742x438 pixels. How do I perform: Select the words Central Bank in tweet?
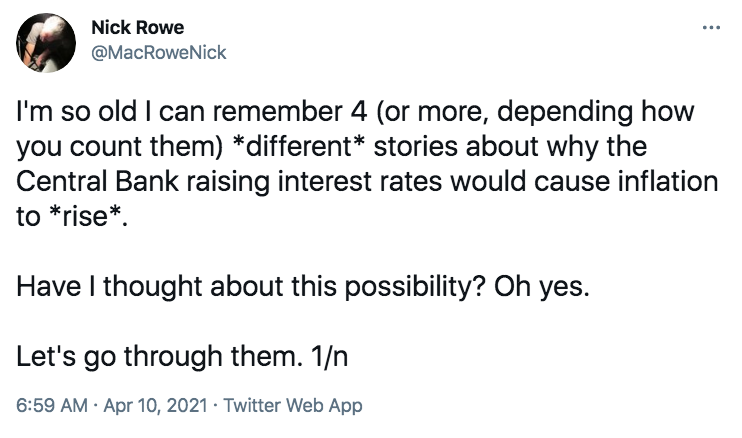tap(97, 182)
